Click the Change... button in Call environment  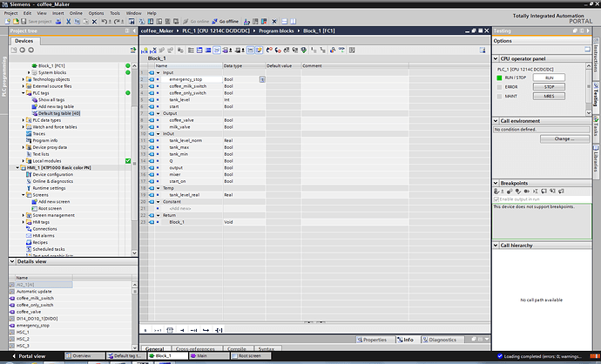[x=564, y=138]
